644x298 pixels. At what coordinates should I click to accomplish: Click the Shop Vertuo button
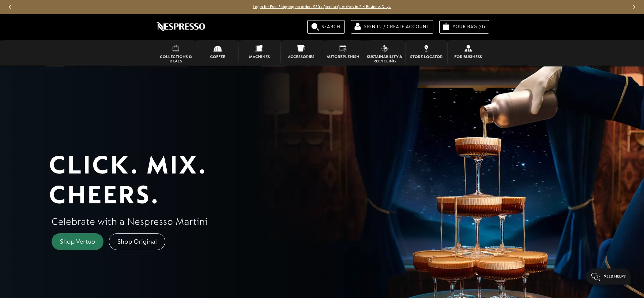tap(77, 242)
